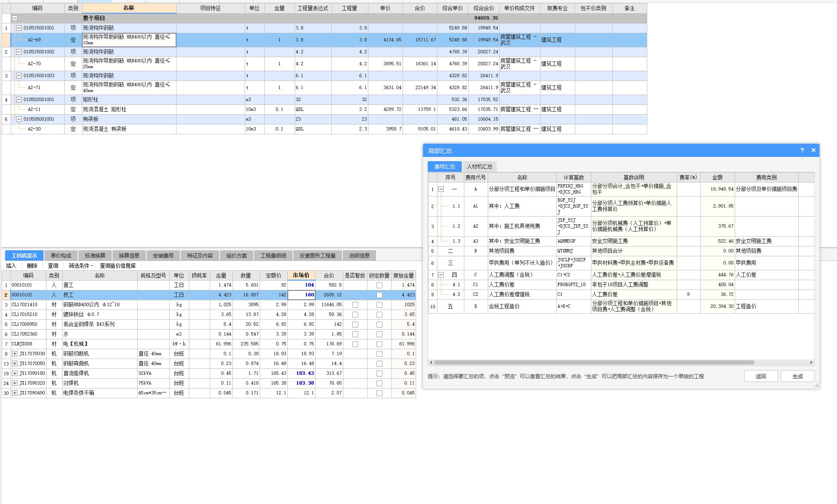
Task: Click 名称 column header in top table
Action: [x=129, y=8]
